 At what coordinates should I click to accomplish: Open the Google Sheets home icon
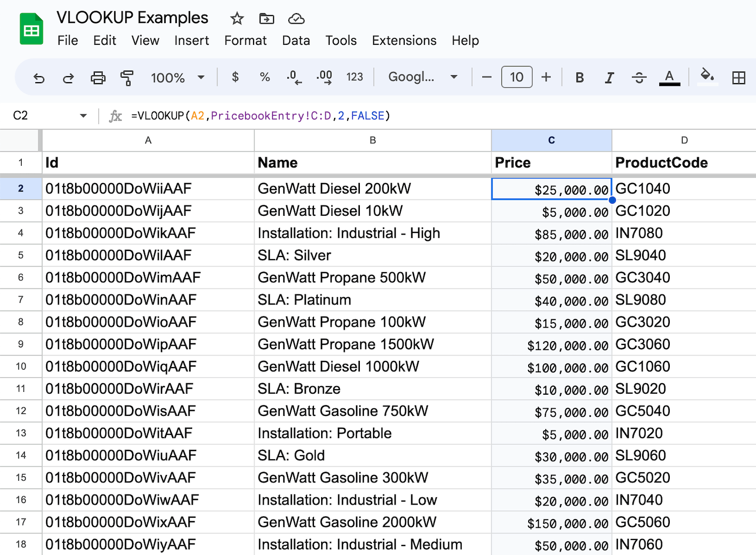click(31, 29)
